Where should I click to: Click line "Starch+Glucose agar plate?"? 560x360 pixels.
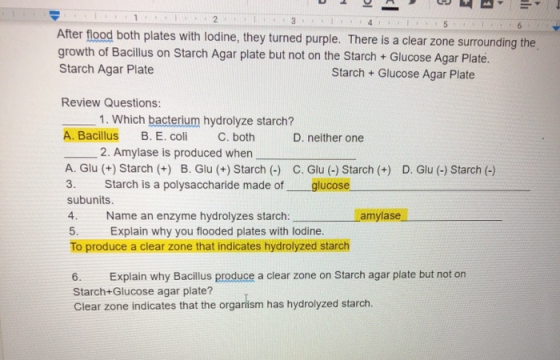pyautogui.click(x=143, y=291)
